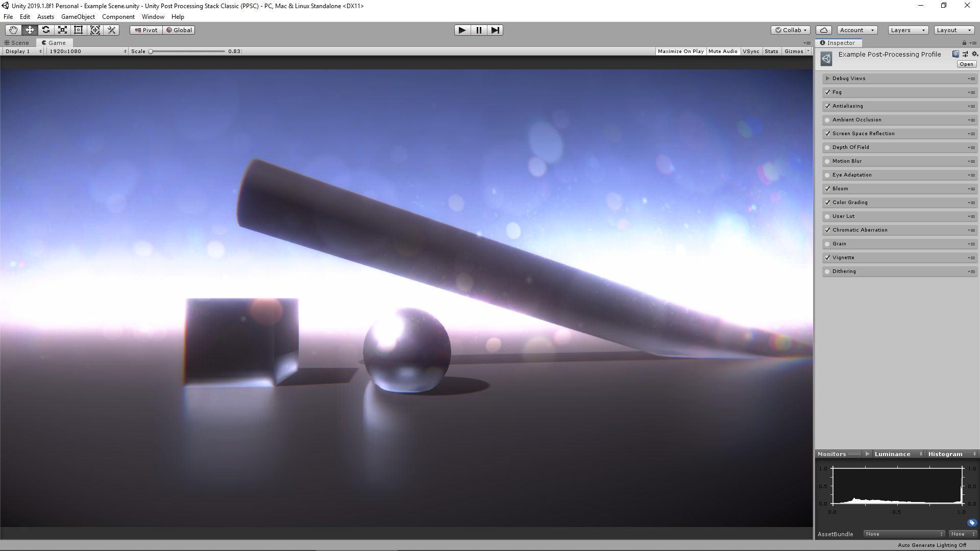The image size is (980, 551).
Task: Open the cloud services icon
Action: (824, 30)
